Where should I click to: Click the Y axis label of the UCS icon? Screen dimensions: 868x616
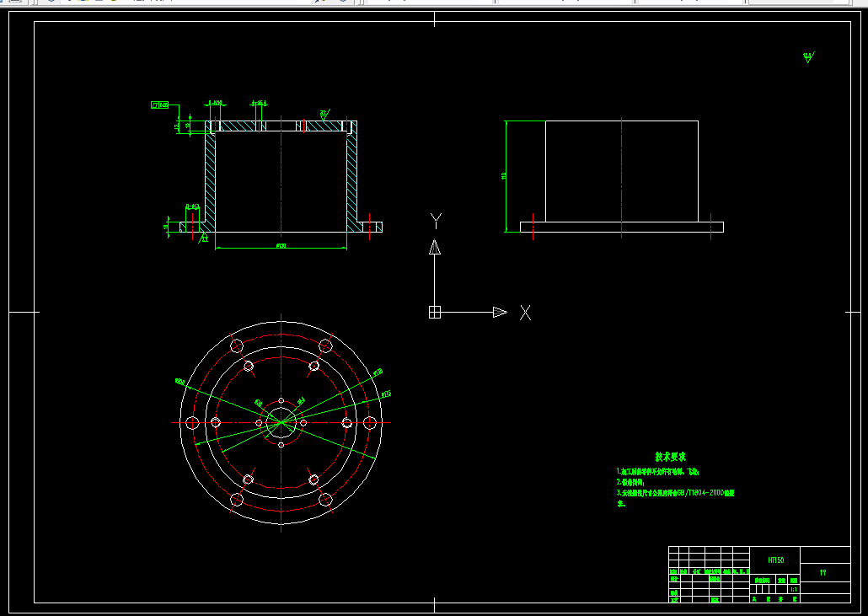(x=436, y=222)
